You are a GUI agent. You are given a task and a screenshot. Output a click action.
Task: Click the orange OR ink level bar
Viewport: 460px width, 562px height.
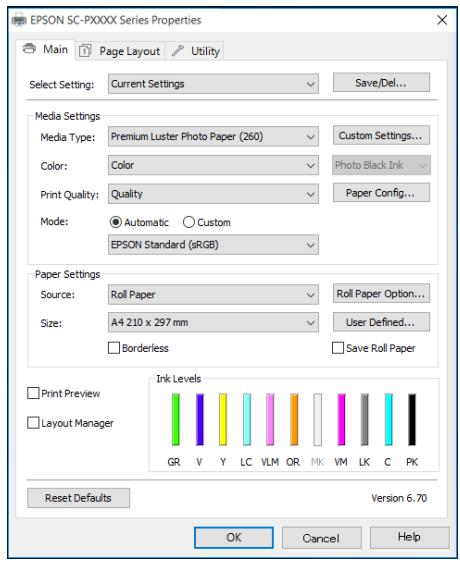point(294,419)
